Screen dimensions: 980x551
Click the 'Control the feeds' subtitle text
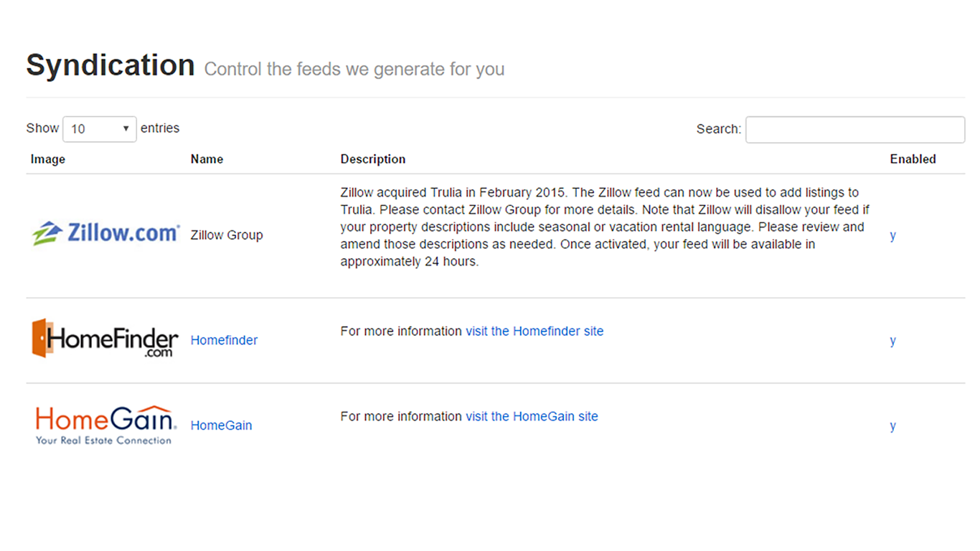[354, 70]
